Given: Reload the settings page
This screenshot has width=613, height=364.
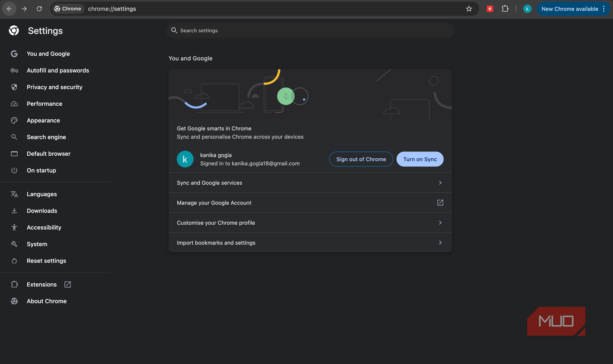Looking at the screenshot, I should (39, 9).
